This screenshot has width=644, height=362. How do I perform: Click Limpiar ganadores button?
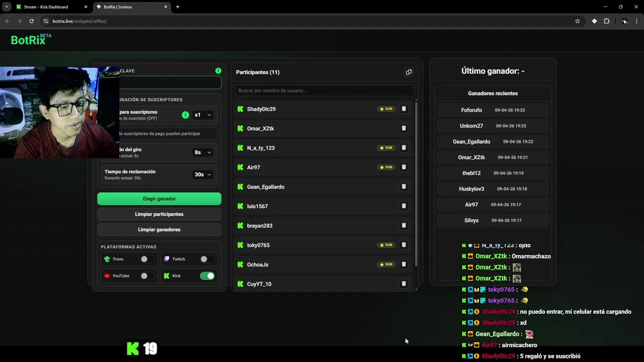159,229
